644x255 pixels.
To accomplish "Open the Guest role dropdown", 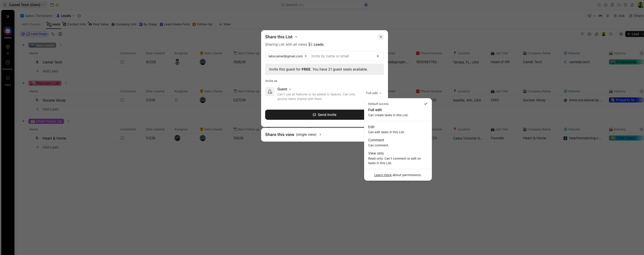I will coord(284,89).
